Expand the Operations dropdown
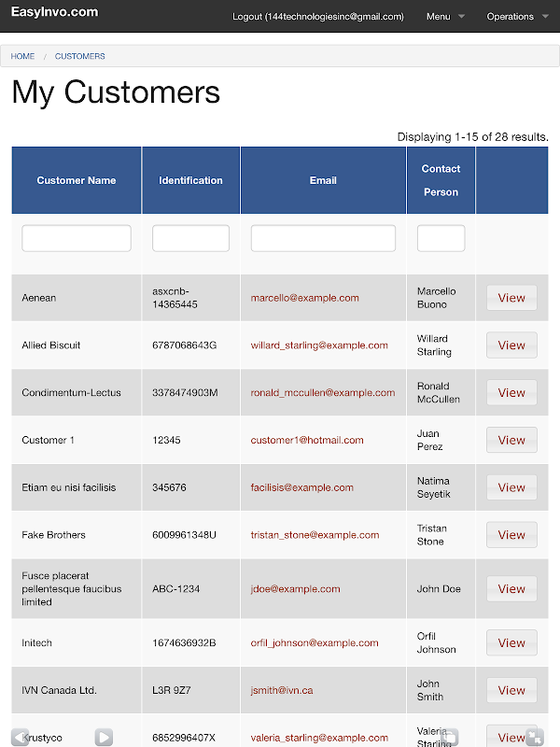Image resolution: width=560 pixels, height=747 pixels. pos(516,17)
